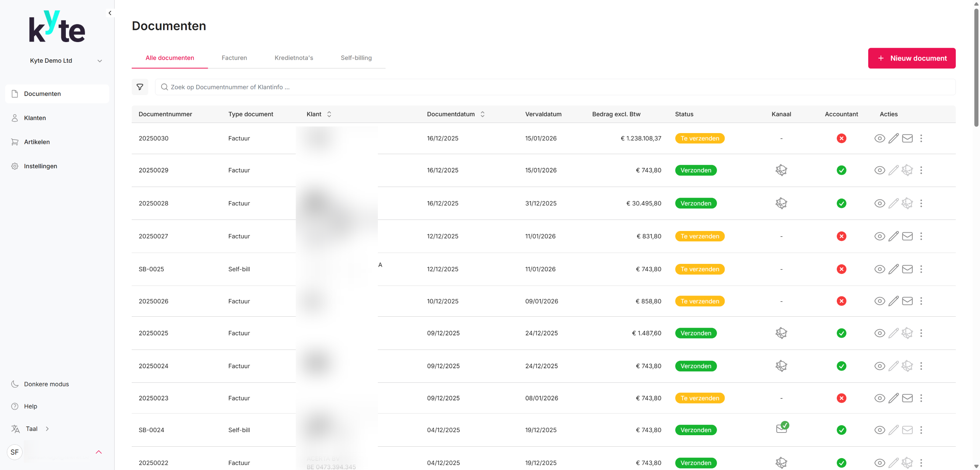
Task: Send invoice 20250027 via envelope icon
Action: 907,236
